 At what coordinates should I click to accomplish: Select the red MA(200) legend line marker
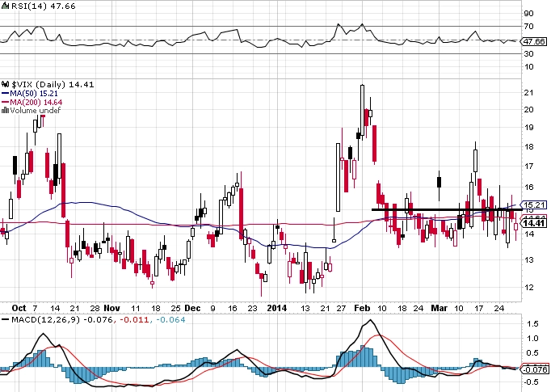6,103
